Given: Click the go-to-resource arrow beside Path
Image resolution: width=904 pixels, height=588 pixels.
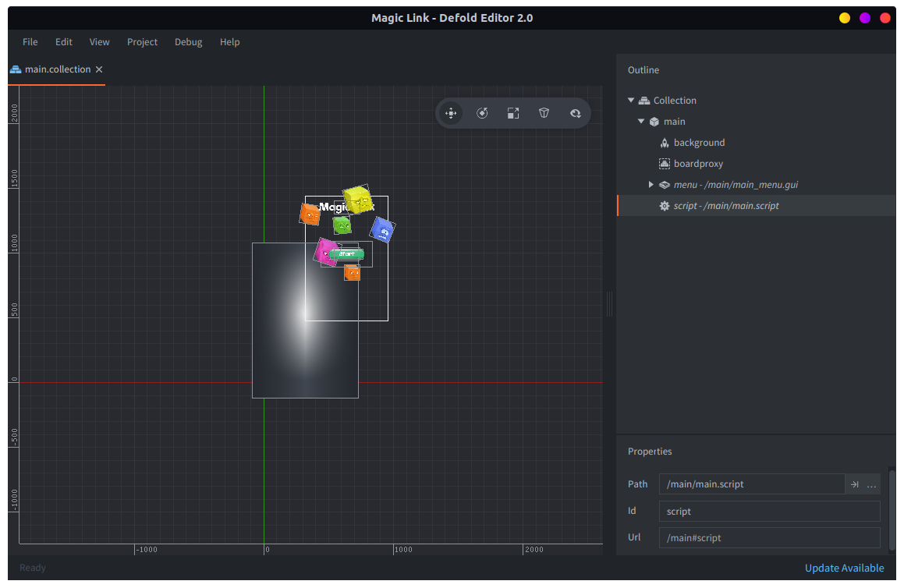Looking at the screenshot, I should [x=854, y=484].
